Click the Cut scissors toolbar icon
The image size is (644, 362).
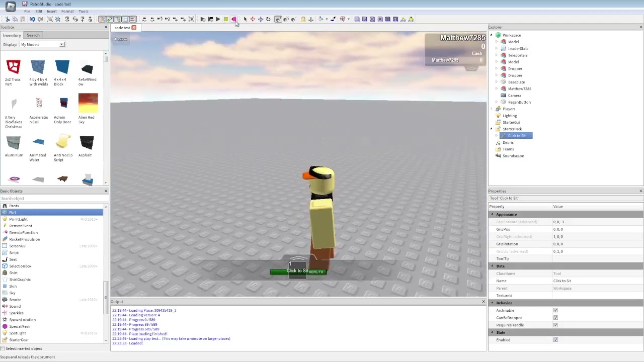8,19
